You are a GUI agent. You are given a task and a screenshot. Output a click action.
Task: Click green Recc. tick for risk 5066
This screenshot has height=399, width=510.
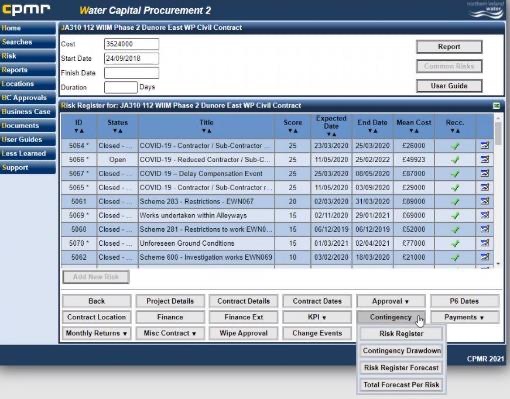point(455,160)
